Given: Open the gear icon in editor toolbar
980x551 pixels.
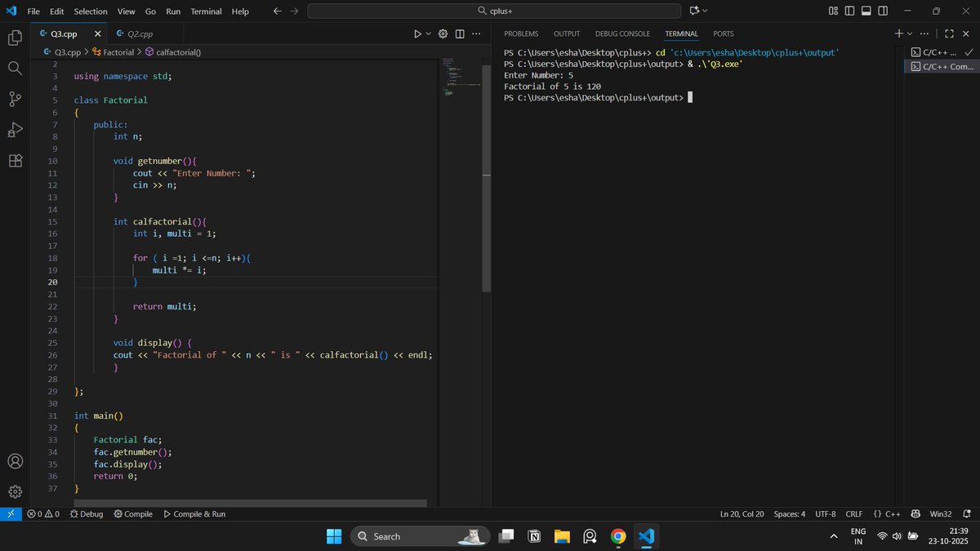Looking at the screenshot, I should point(443,33).
